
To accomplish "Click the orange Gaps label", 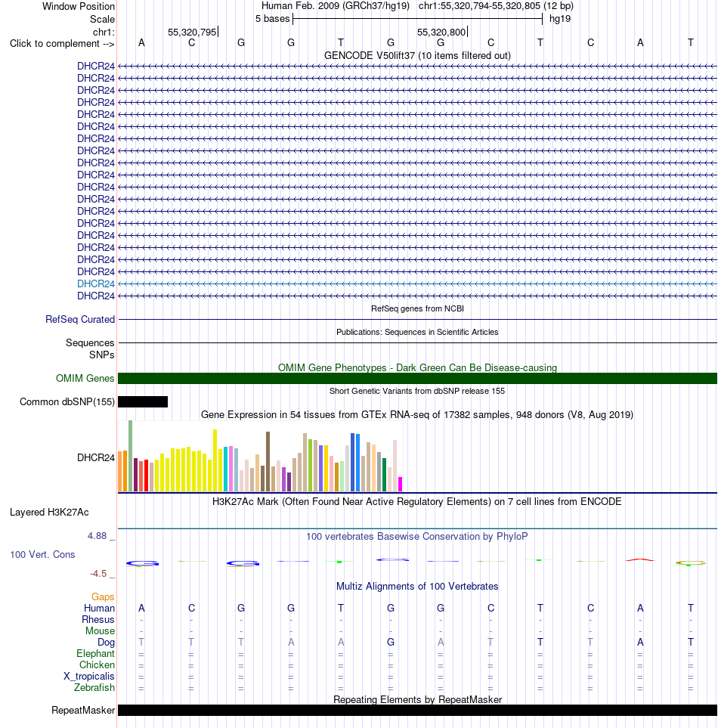I will [103, 596].
